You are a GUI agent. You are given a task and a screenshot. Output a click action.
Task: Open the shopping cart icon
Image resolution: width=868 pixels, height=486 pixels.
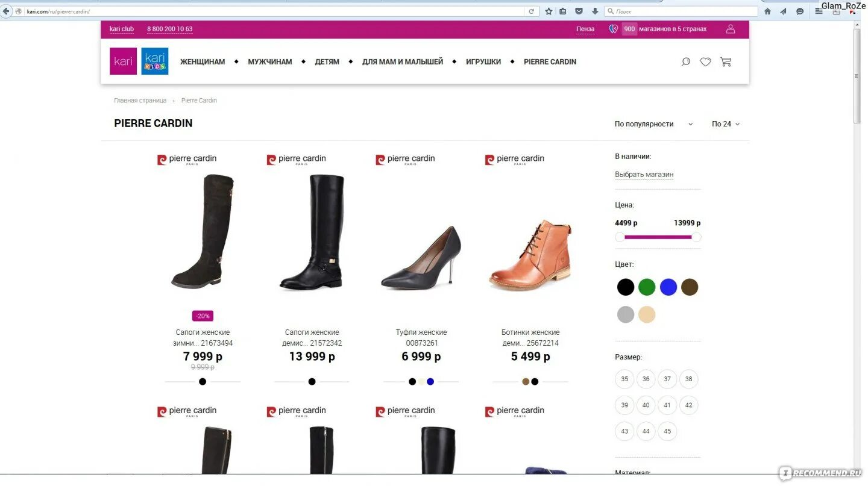tap(726, 61)
